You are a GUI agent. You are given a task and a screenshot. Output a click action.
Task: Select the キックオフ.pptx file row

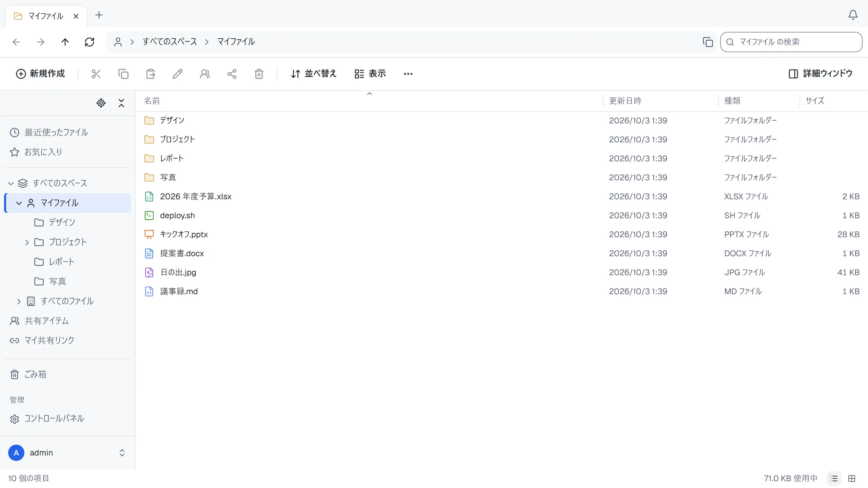click(501, 235)
